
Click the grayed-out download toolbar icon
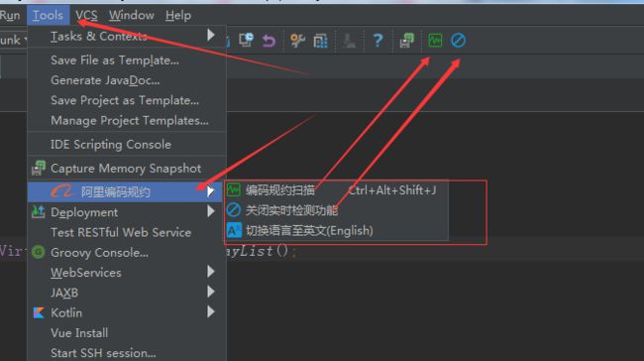(350, 41)
